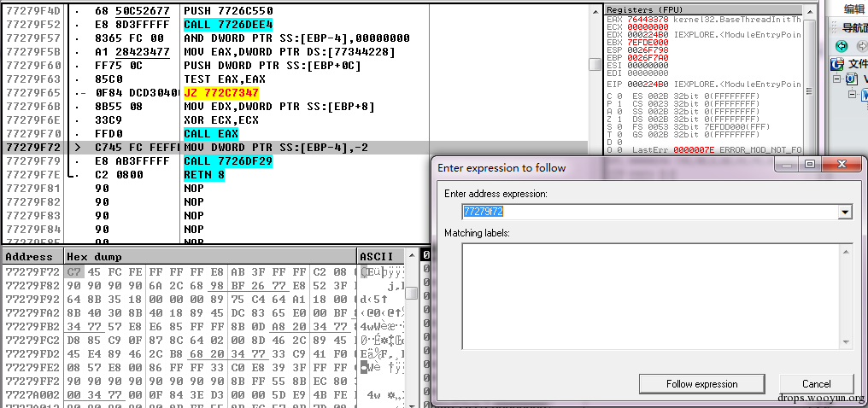Click inside the Matching labels list box
The image size is (868, 408).
click(x=652, y=296)
